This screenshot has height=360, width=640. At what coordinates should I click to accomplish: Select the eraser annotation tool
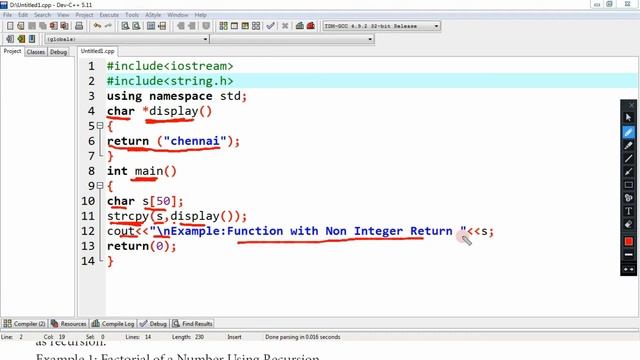tap(629, 224)
